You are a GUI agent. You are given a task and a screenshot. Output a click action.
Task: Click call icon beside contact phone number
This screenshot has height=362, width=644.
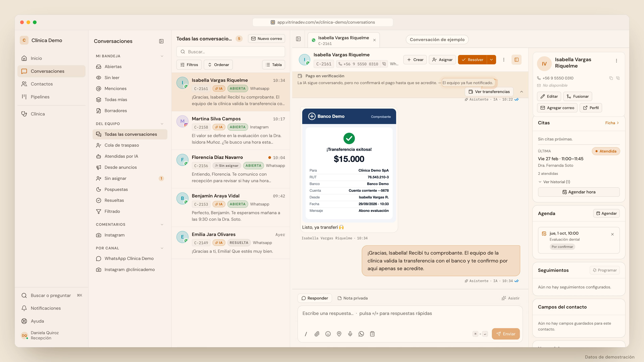(618, 78)
